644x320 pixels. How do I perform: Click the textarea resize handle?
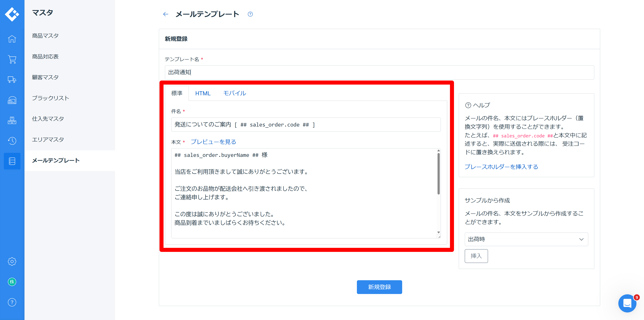coord(439,236)
